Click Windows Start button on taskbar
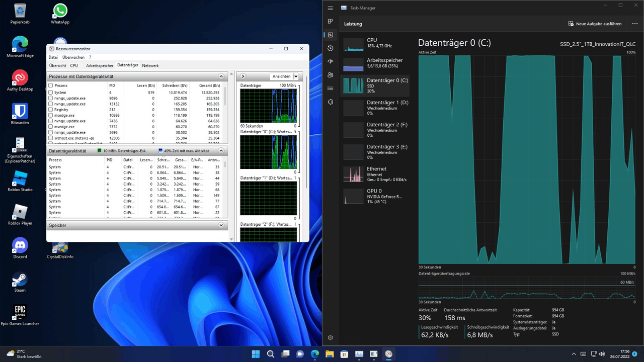 click(256, 354)
